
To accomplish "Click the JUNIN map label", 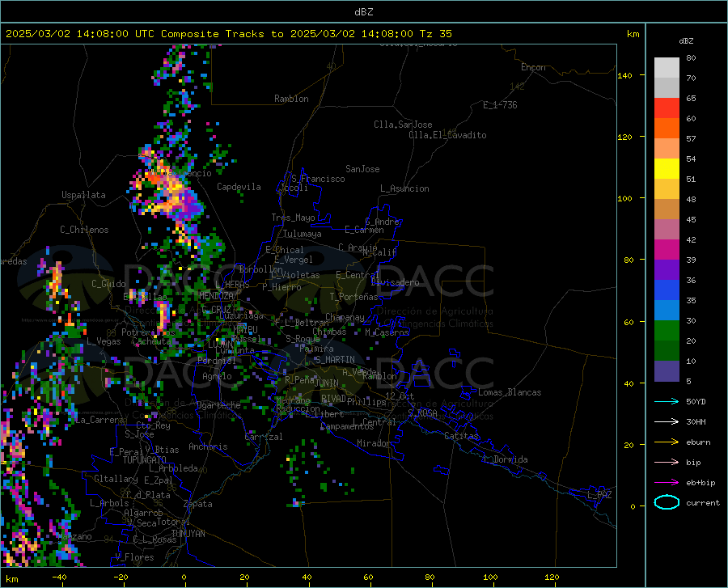I will [x=327, y=383].
